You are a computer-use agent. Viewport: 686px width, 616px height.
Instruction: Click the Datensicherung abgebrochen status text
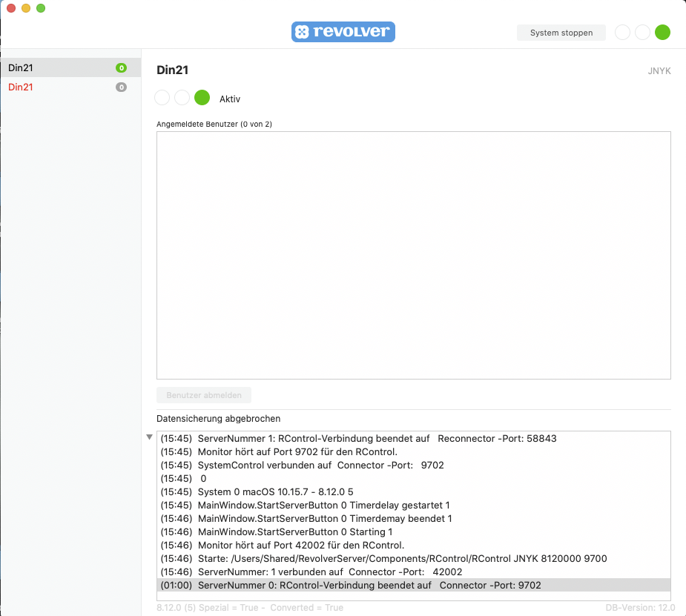[x=218, y=419]
